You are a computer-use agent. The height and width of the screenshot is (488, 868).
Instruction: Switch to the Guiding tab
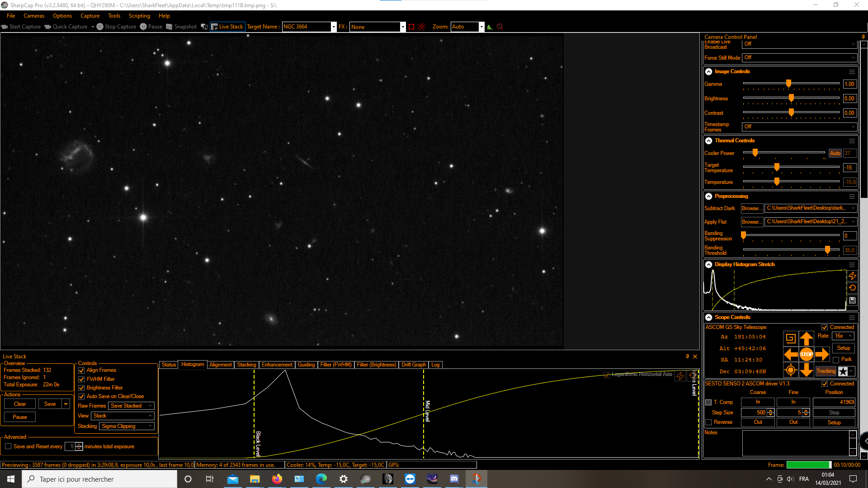(306, 365)
